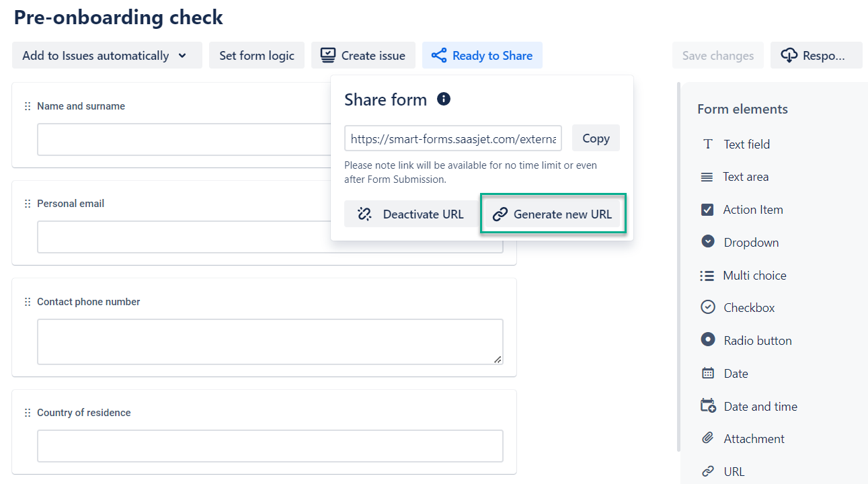Click the Ready to Share button

[x=482, y=56]
